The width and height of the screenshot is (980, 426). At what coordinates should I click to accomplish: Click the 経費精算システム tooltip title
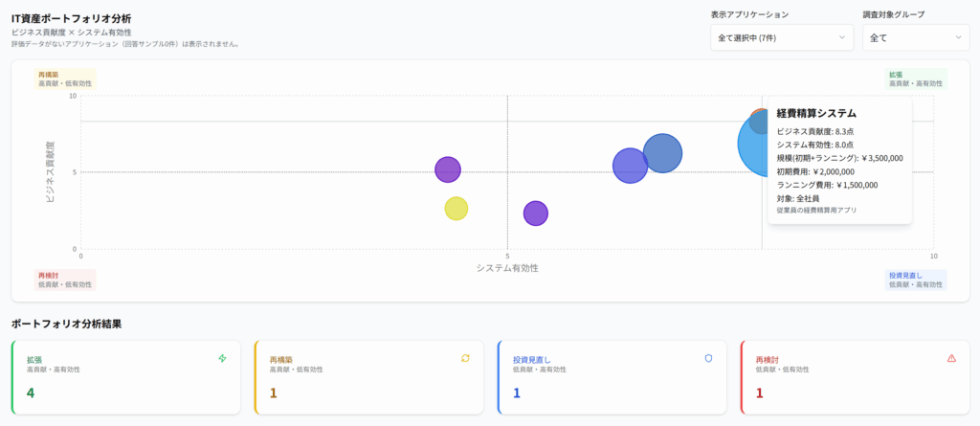pos(815,113)
